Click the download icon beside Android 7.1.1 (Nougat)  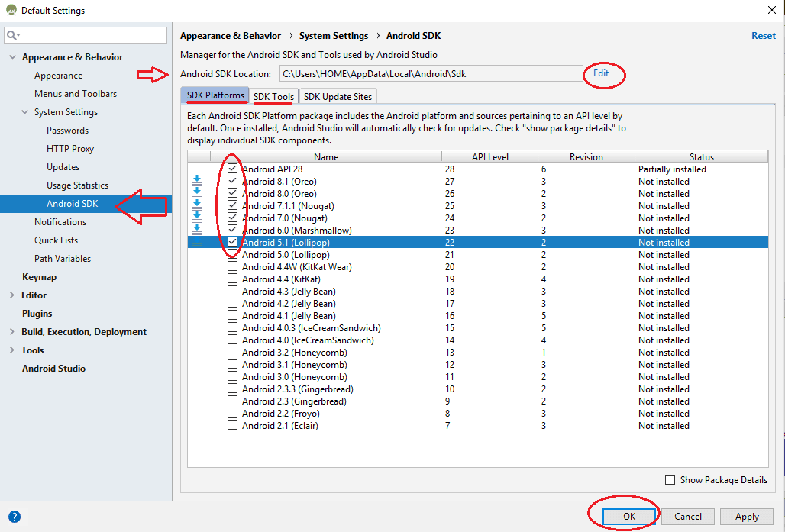tap(197, 205)
